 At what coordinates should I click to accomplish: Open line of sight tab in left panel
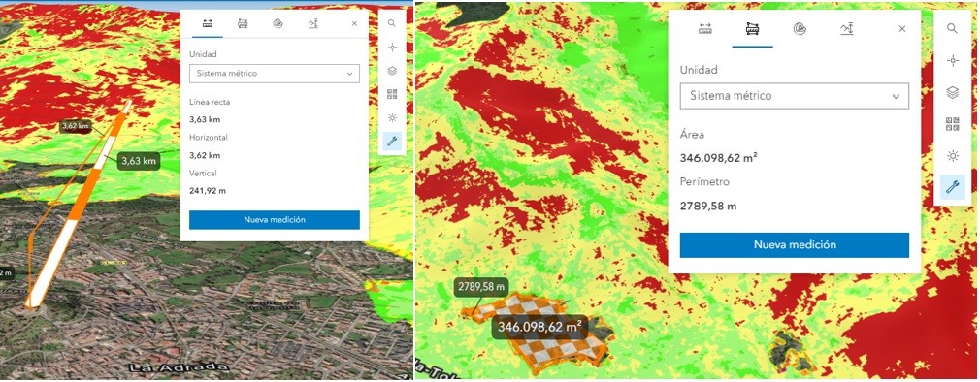(x=278, y=23)
